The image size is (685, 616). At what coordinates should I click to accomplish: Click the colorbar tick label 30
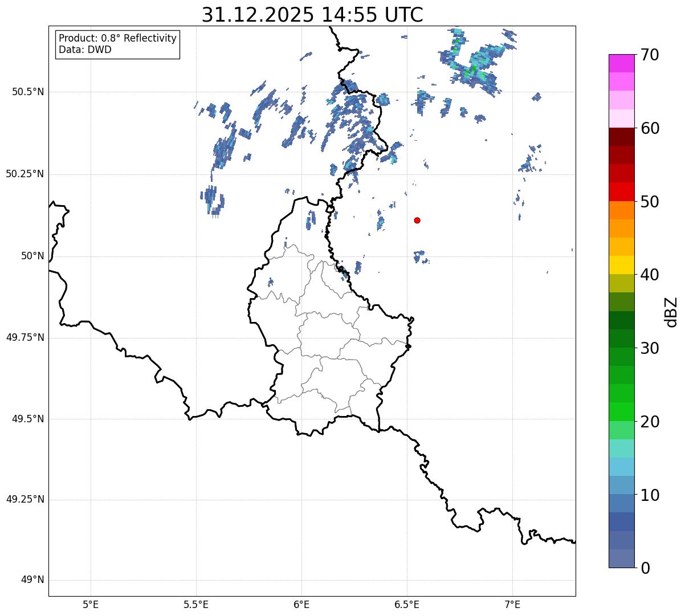point(650,348)
